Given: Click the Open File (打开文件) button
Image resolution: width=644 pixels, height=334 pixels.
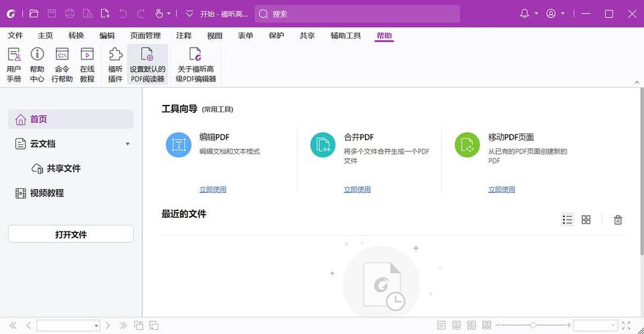Looking at the screenshot, I should (71, 234).
